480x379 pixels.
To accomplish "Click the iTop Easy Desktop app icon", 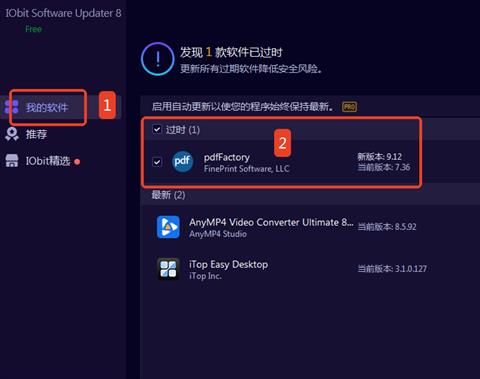I will pyautogui.click(x=168, y=269).
